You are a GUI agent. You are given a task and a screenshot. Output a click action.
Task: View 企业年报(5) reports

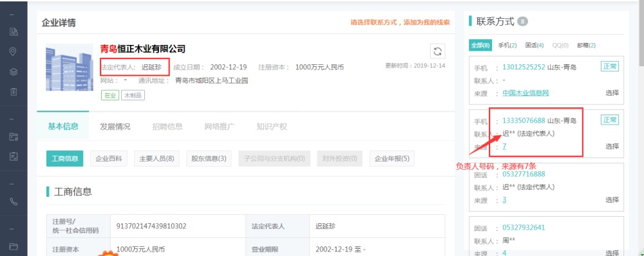pyautogui.click(x=392, y=158)
